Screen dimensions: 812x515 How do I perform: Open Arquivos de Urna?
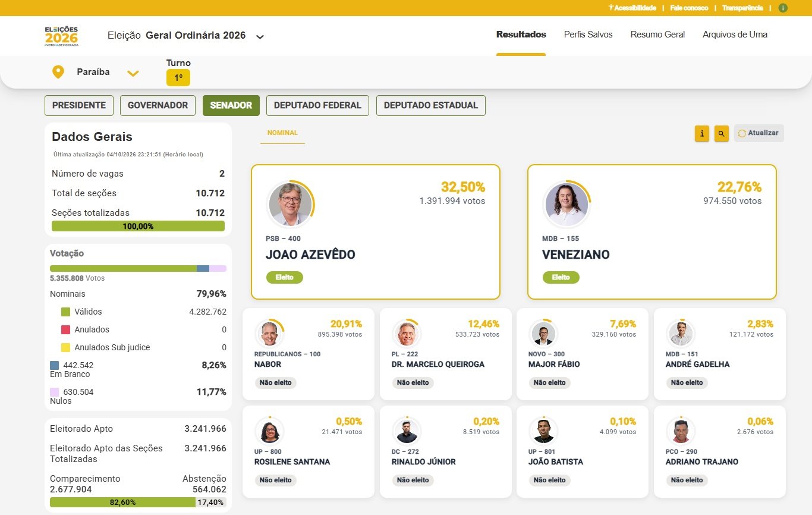coord(735,34)
